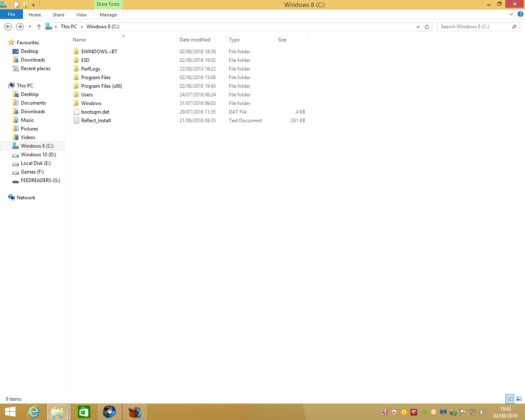Select FEEDREADERS (G:) drive in sidebar
The height and width of the screenshot is (420, 525).
(40, 180)
